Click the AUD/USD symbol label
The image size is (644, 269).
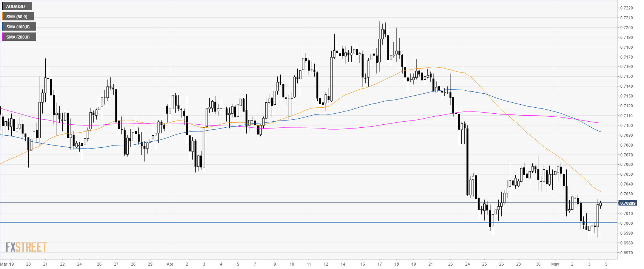(x=16, y=6)
